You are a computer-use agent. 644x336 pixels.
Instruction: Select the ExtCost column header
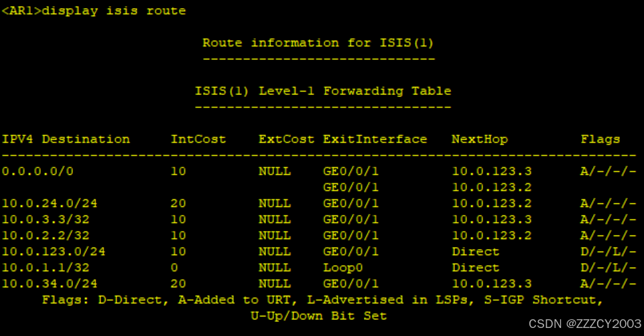(x=286, y=139)
